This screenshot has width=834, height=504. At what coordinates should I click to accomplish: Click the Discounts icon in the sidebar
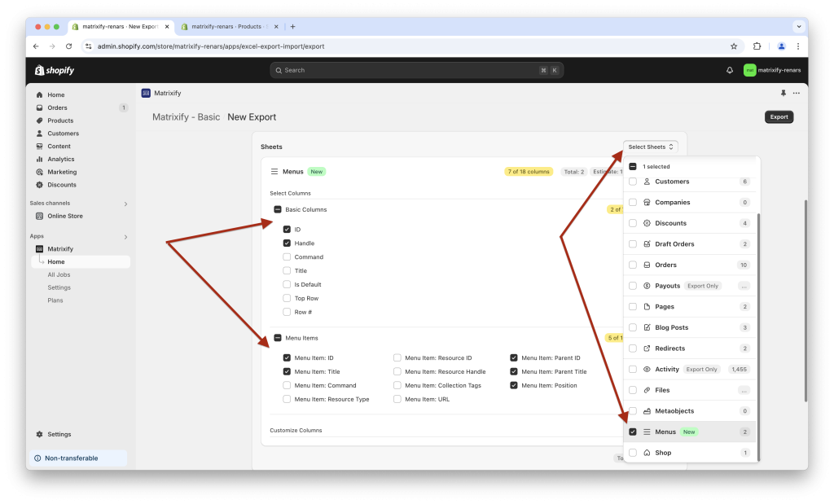(x=38, y=184)
